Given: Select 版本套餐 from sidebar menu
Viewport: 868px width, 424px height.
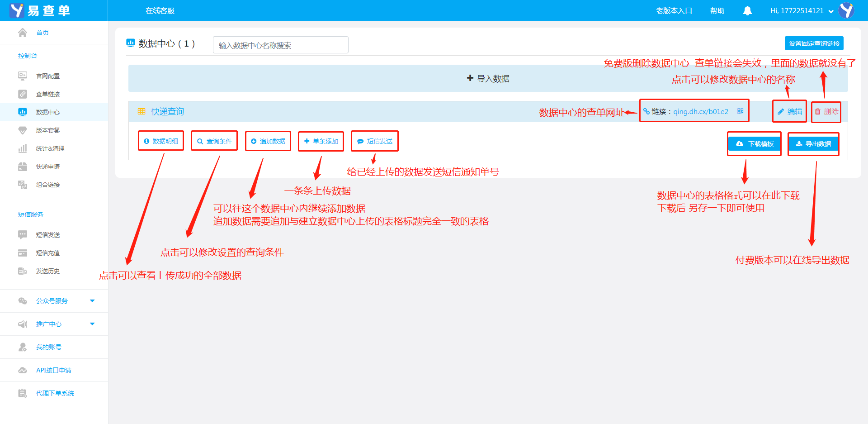Looking at the screenshot, I should (47, 130).
